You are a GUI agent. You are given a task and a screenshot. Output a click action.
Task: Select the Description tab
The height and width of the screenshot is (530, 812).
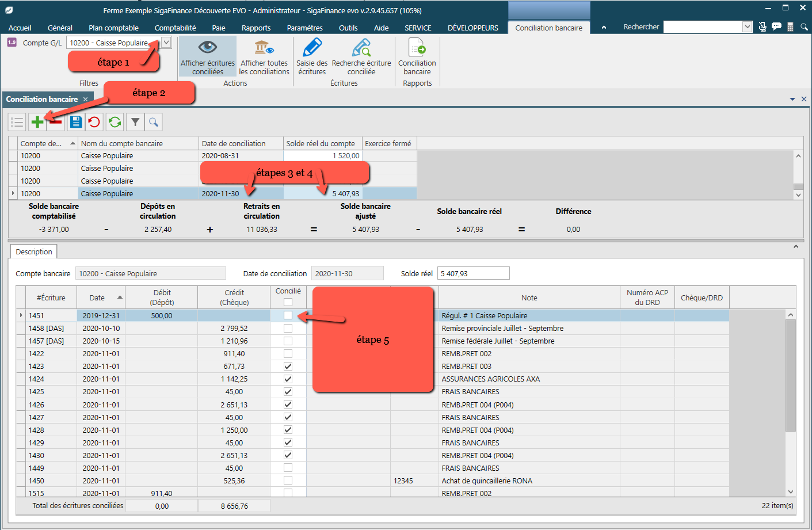(34, 251)
